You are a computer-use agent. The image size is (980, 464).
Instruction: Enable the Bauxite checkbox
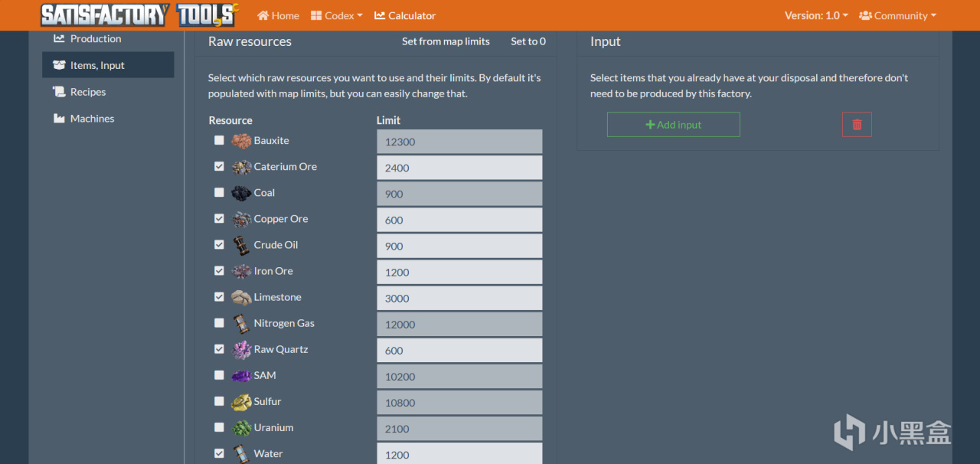tap(220, 141)
